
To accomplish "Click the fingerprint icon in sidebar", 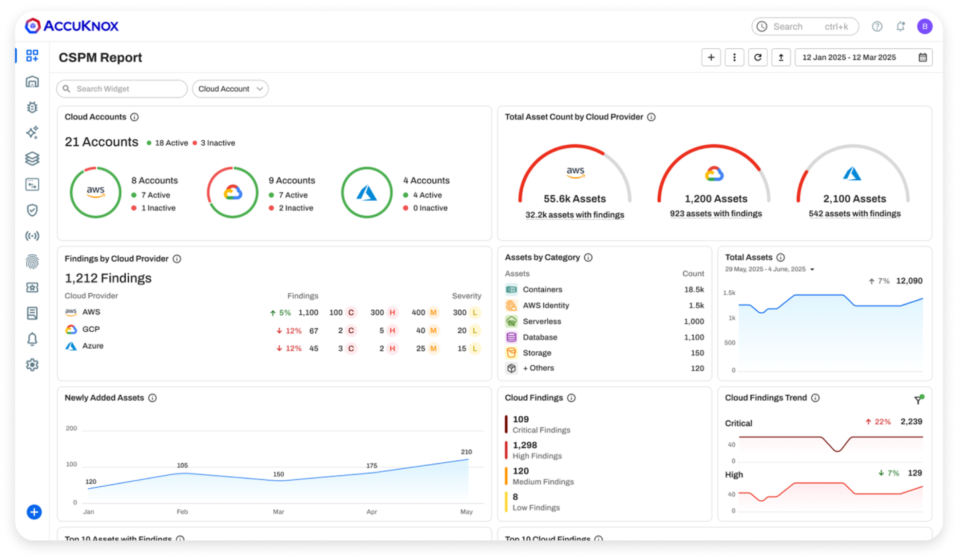I will point(32,262).
